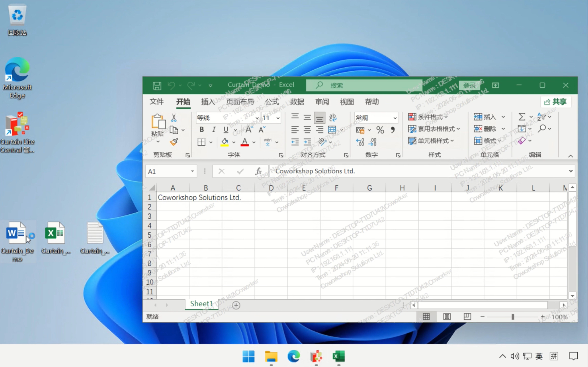The image size is (588, 367).
Task: Apply red font color A
Action: click(245, 142)
